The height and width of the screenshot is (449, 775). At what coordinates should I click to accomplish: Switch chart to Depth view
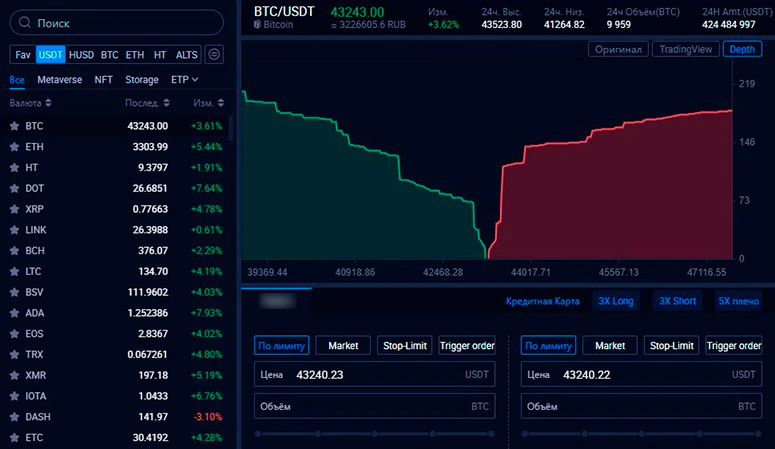coord(742,49)
